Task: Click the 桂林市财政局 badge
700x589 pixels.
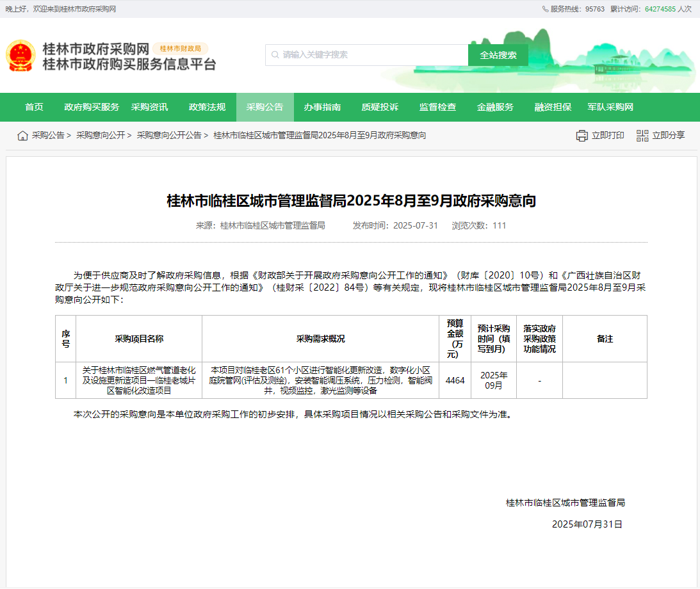Action: pyautogui.click(x=180, y=49)
